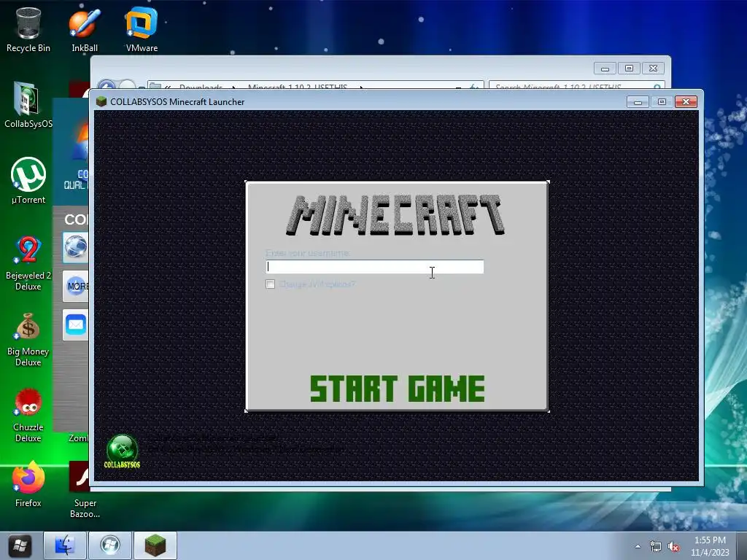The width and height of the screenshot is (747, 560).
Task: Close the Explorer window behind the launcher
Action: tap(653, 69)
